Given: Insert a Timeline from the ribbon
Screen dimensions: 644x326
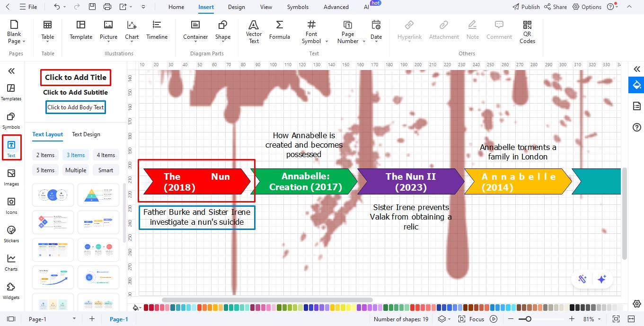Looking at the screenshot, I should 157,30.
